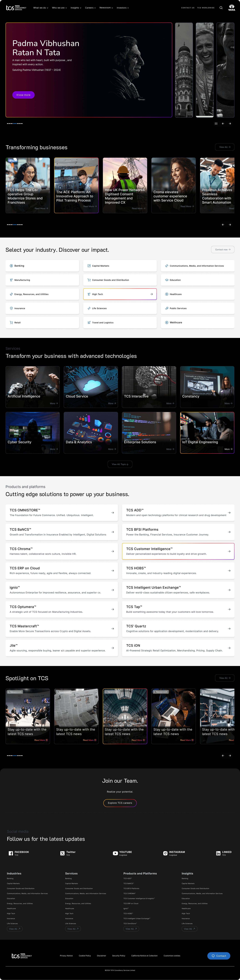
Task: Open Croma customer experience card
Action: pos(174,185)
